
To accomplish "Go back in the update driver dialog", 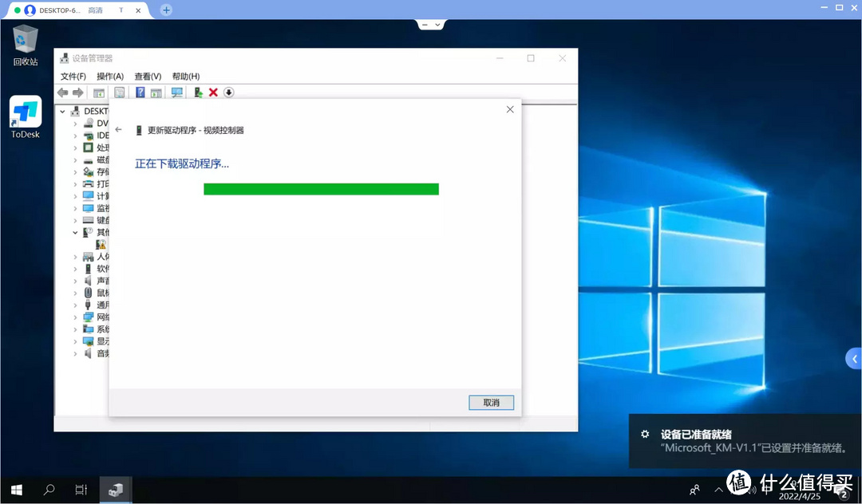I will (x=119, y=129).
